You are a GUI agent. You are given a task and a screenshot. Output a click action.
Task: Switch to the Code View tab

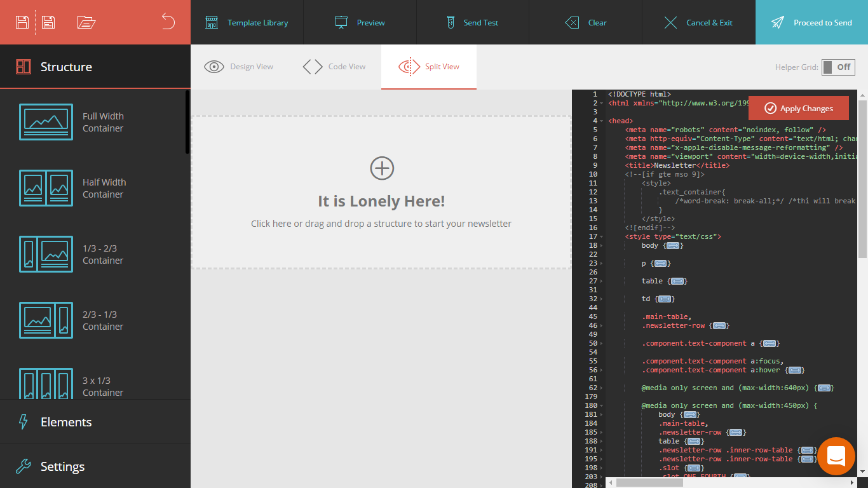point(334,67)
